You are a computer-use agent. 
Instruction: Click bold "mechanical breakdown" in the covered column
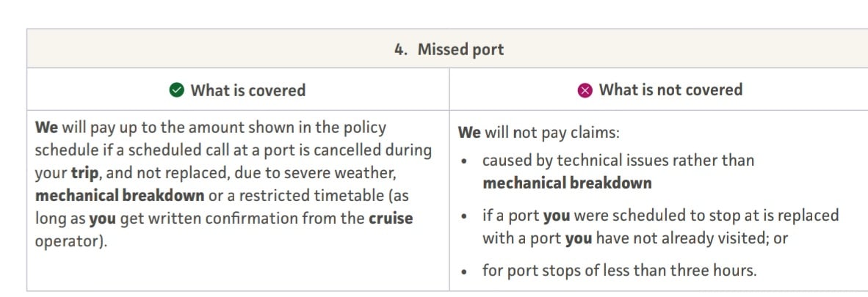[120, 196]
